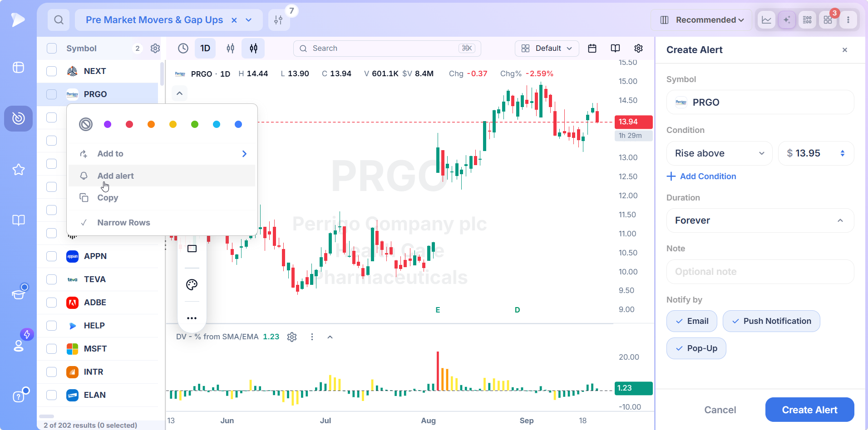Image resolution: width=868 pixels, height=430 pixels.
Task: Click the candlestick chart type icon
Action: point(253,49)
